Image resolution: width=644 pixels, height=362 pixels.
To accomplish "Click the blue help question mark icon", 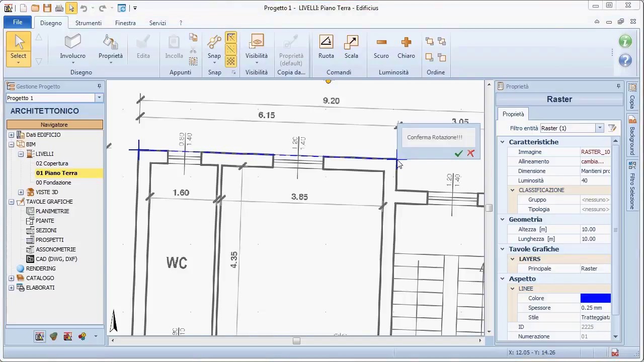I will (625, 60).
